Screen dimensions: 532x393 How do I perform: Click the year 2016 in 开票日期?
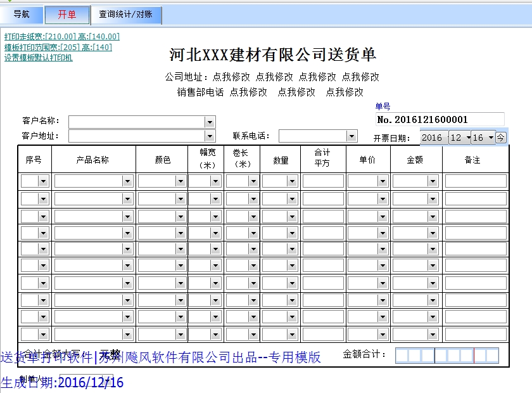431,138
